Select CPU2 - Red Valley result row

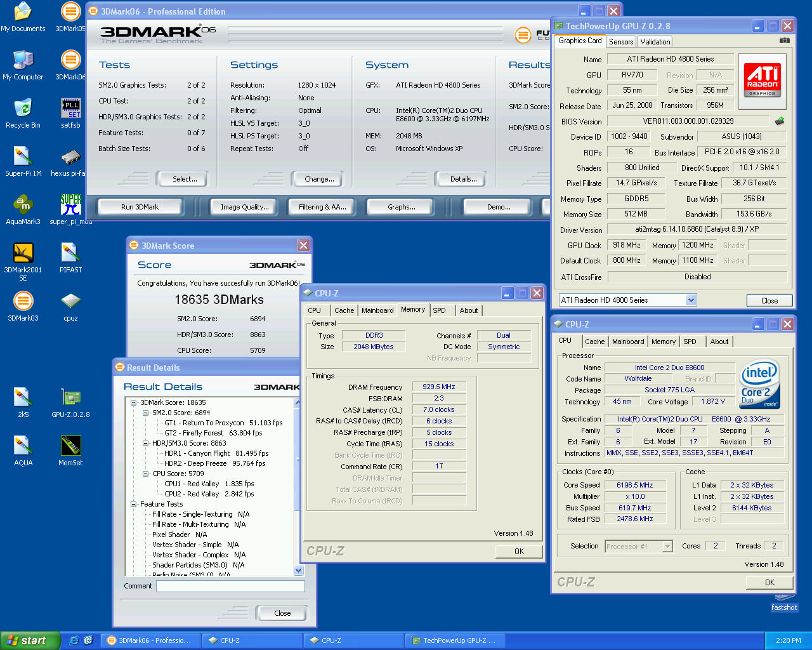[209, 494]
